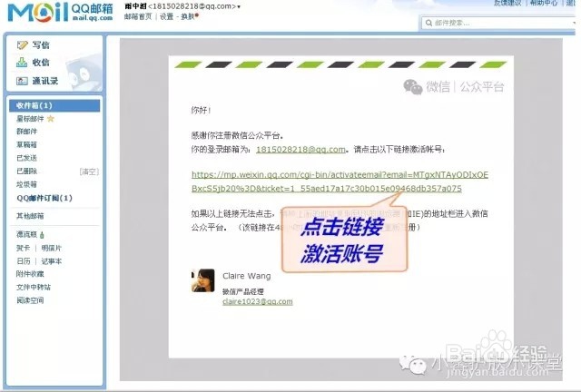Click the mp.weixin.qq.com activation link
Screen dimensions: 581x392
pyautogui.click(x=340, y=181)
